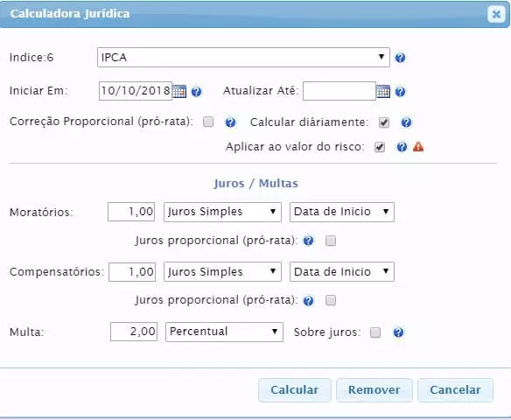Screen dimensions: 511x420
Task: Click the red warning triangle icon
Action: tap(418, 147)
